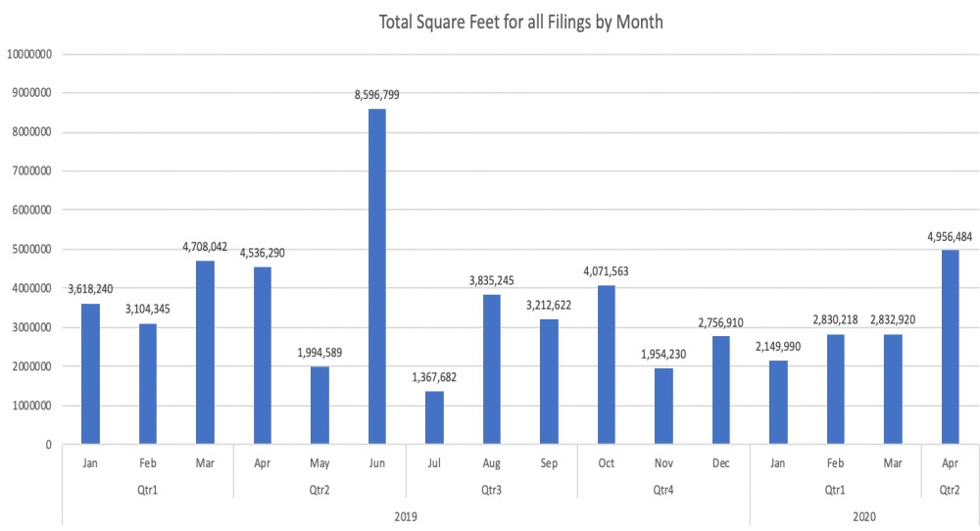Select the Qtr3 axis label
The height and width of the screenshot is (531, 980).
(492, 487)
